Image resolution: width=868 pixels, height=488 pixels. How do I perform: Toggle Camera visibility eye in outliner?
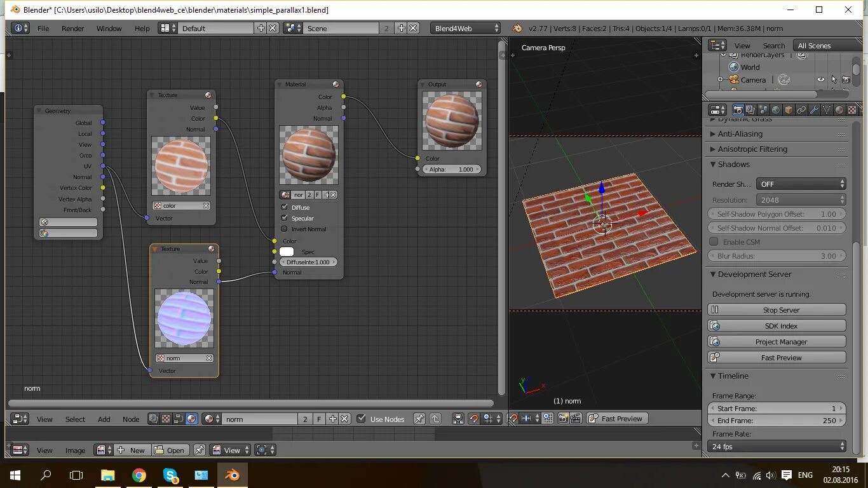[821, 79]
